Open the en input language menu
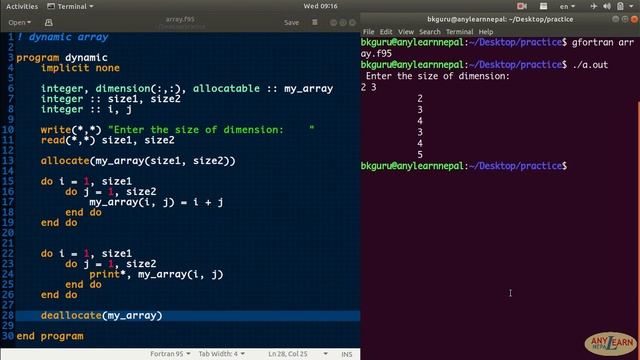This screenshot has height=360, width=640. click(x=567, y=6)
